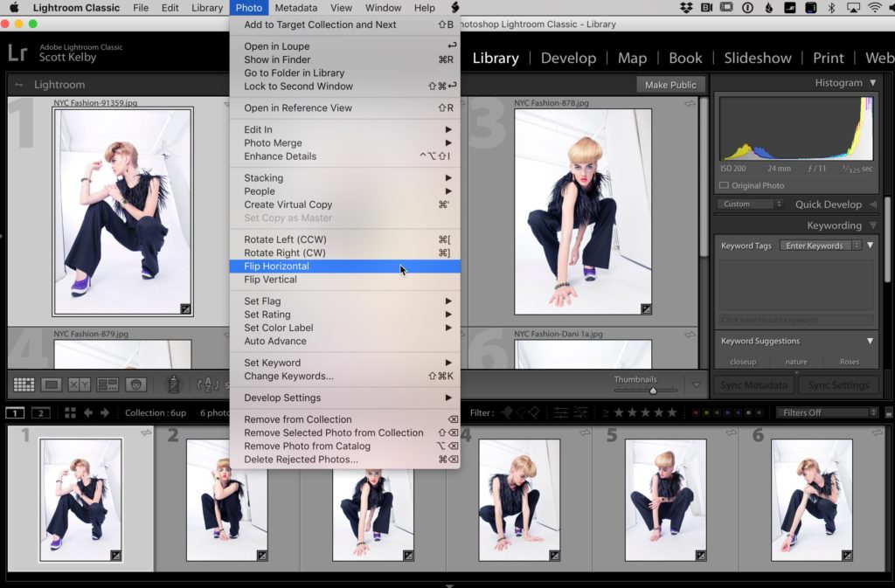Switch to Loupe view icon
The height and width of the screenshot is (588, 895).
pos(51,385)
